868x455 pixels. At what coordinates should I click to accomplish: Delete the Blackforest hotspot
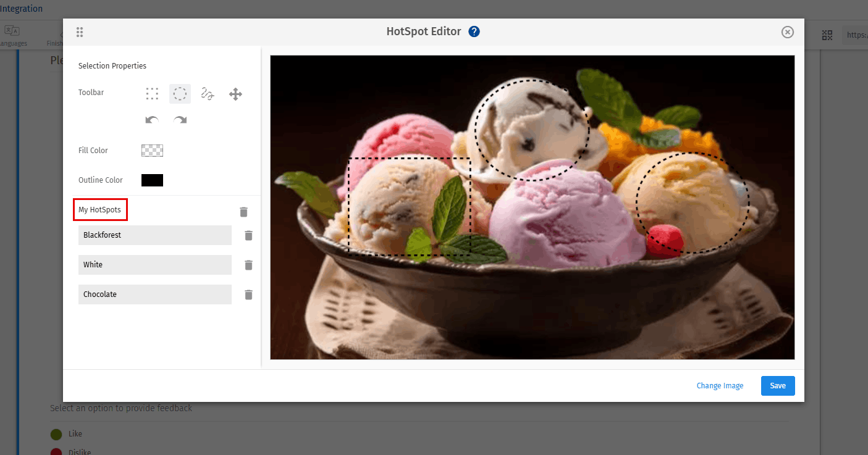(248, 235)
